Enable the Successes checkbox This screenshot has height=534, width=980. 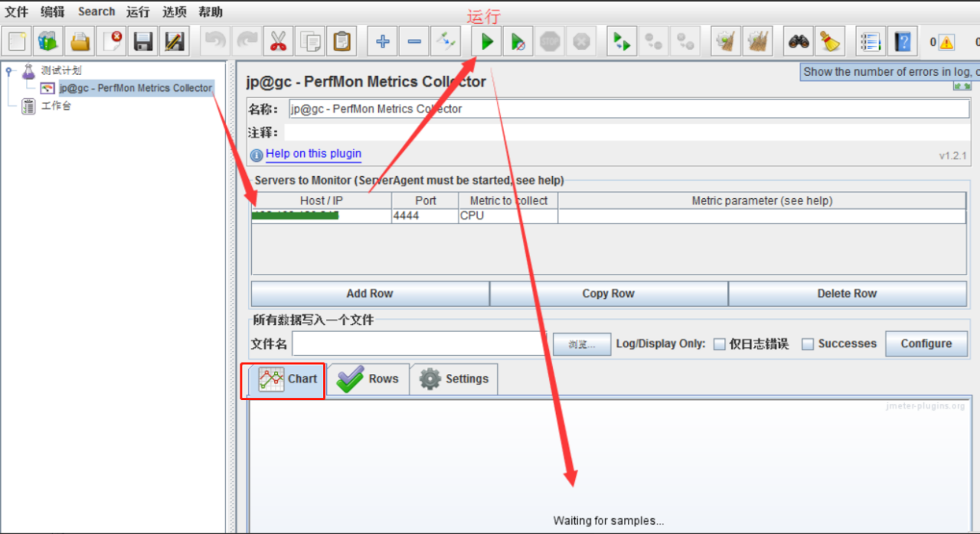807,344
